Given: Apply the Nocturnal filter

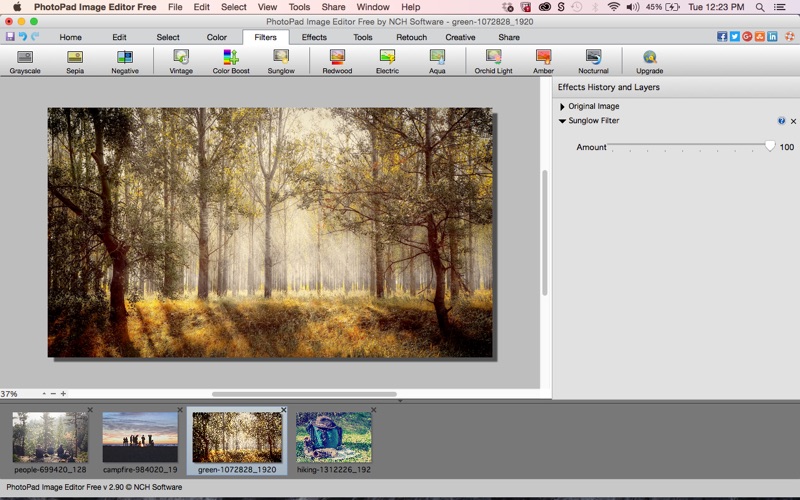Looking at the screenshot, I should coord(593,61).
